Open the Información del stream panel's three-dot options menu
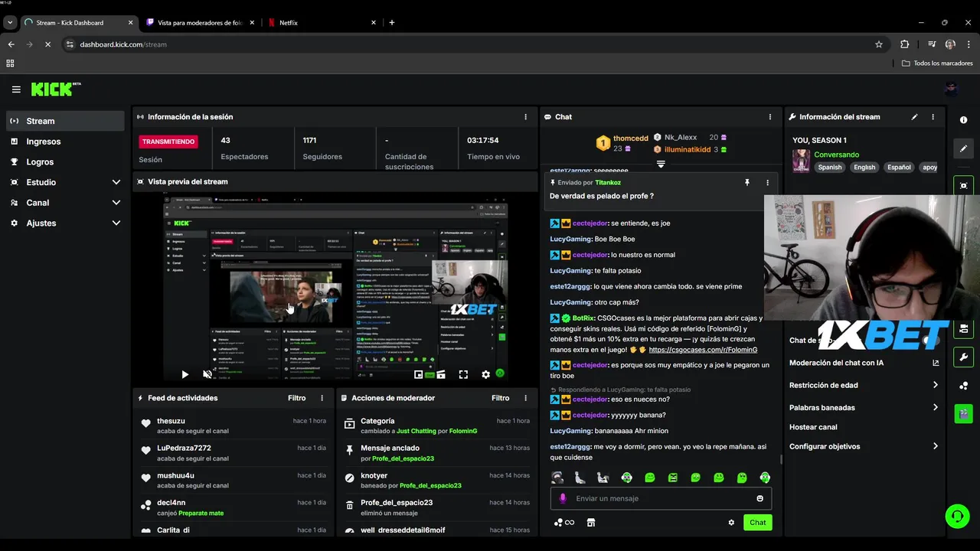 click(933, 117)
